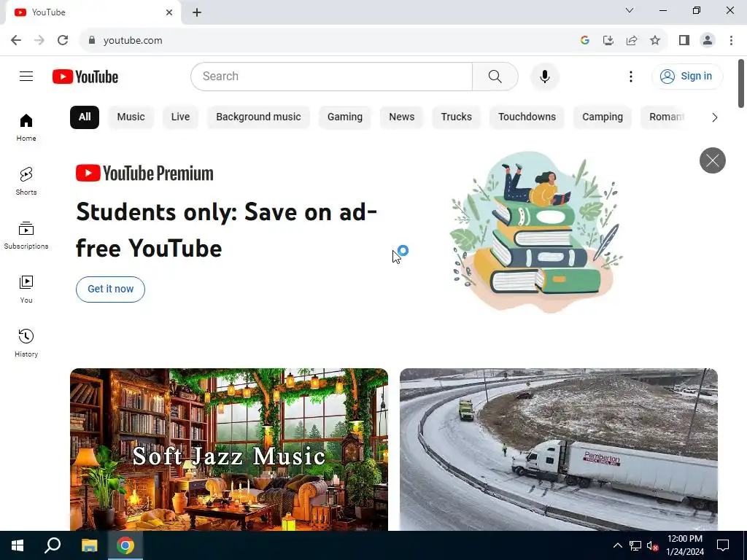Open History from the sidebar
747x560 pixels.
26,343
